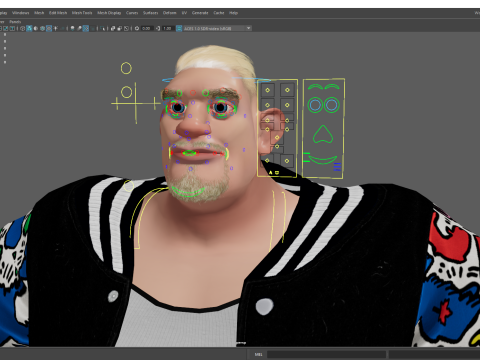Open the UV menu
This screenshot has width=480, height=360.
click(x=184, y=13)
